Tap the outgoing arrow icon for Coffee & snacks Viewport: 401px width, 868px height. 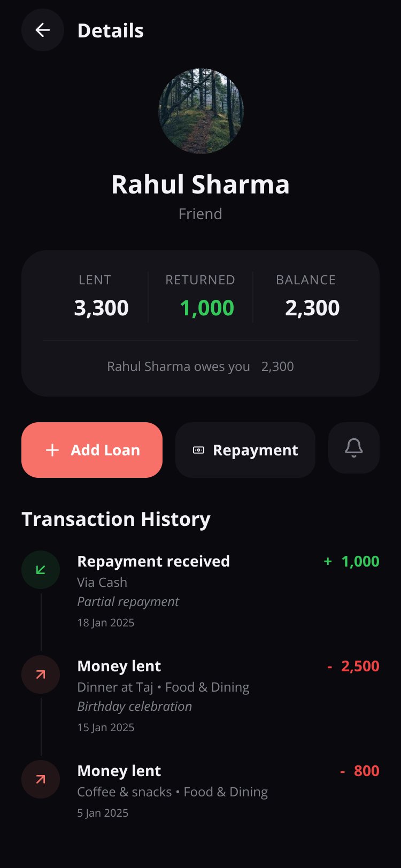pos(41,779)
